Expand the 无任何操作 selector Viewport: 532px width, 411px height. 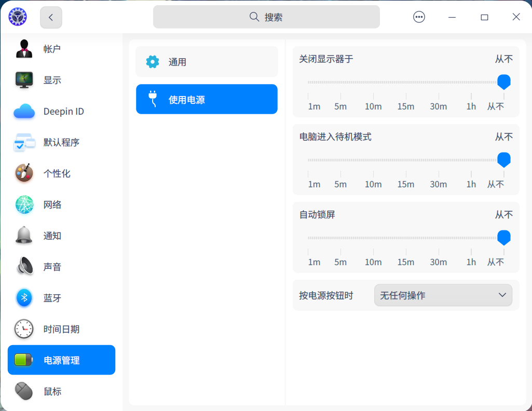(x=443, y=295)
